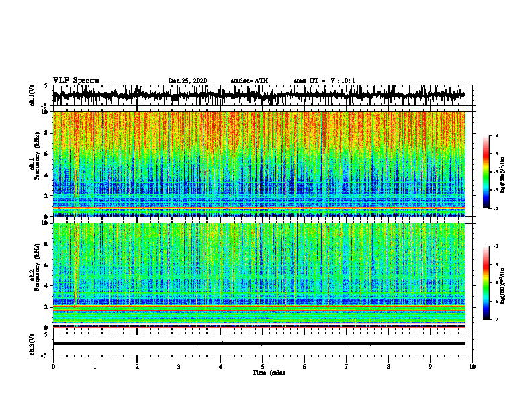Image resolution: width=532 pixels, height=411 pixels.
Task: Click the '-5' tick on ch.3(V) waveform axis
Action: coord(45,355)
